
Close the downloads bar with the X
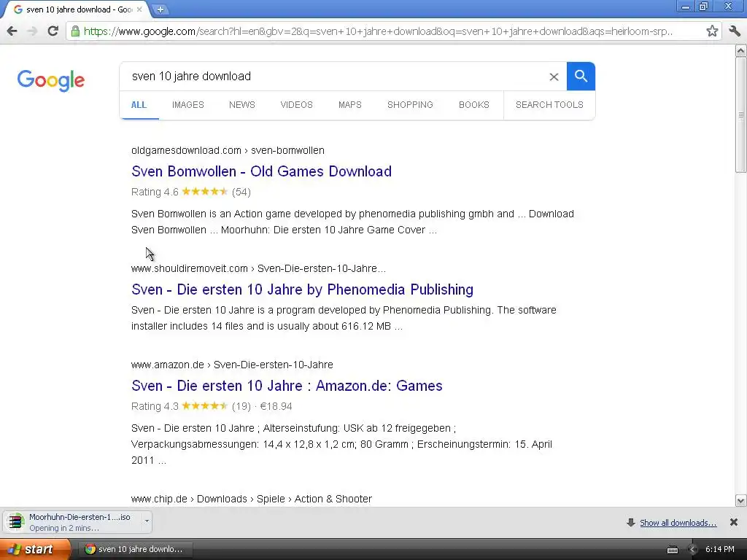point(734,522)
